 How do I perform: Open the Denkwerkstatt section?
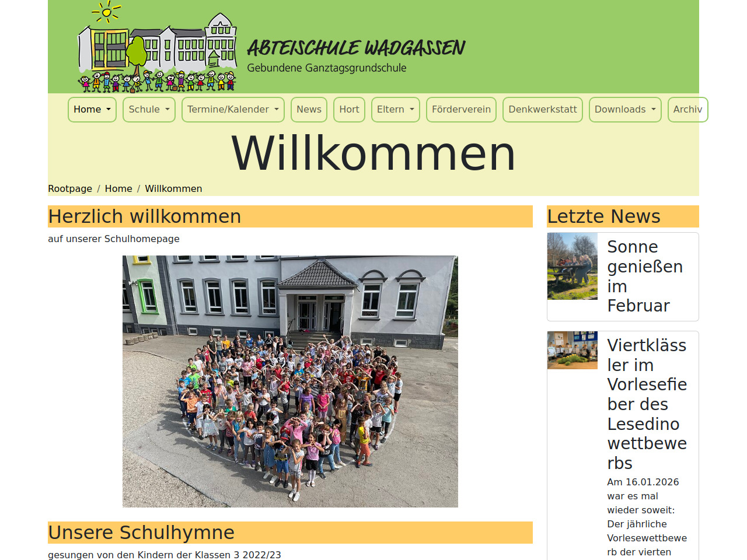coord(542,110)
